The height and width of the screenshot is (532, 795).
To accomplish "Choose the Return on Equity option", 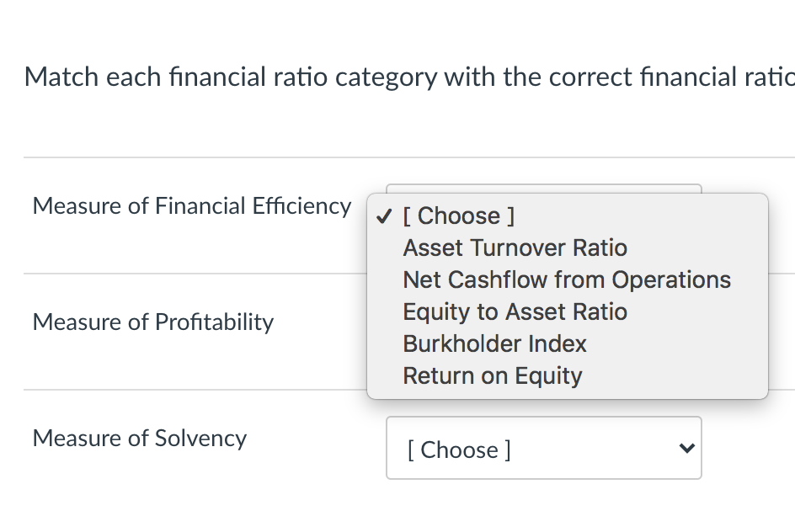I will click(x=492, y=376).
